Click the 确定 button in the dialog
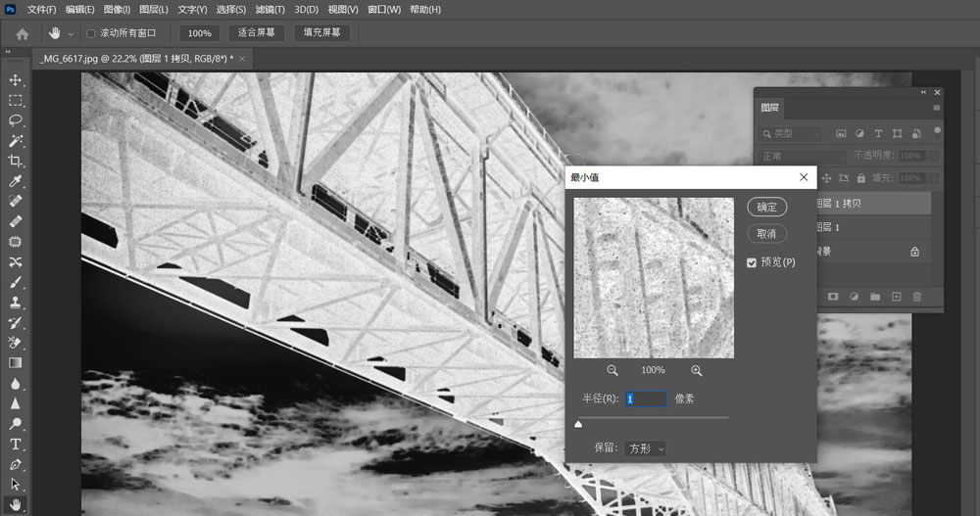This screenshot has height=516, width=980. tap(766, 207)
